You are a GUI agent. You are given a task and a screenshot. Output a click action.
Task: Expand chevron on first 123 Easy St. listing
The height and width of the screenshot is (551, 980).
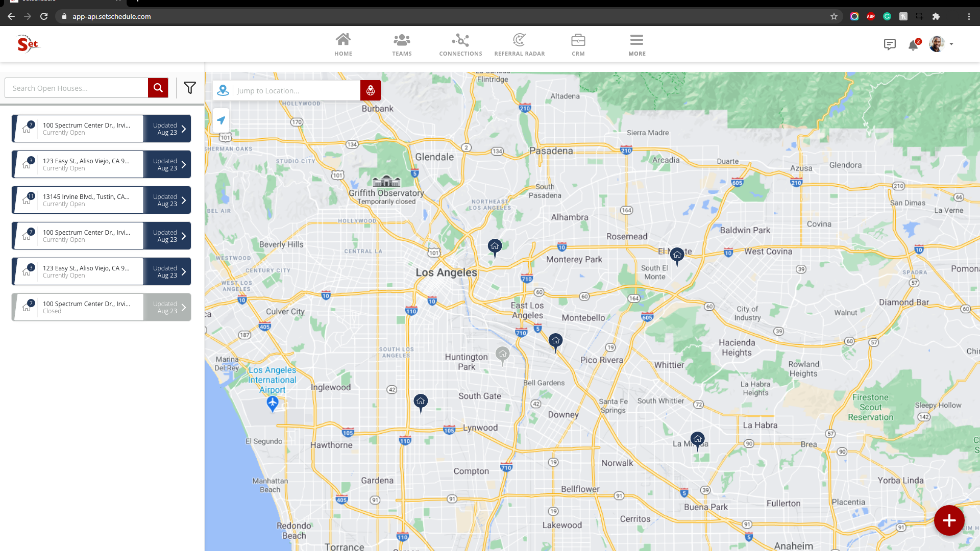click(x=184, y=164)
